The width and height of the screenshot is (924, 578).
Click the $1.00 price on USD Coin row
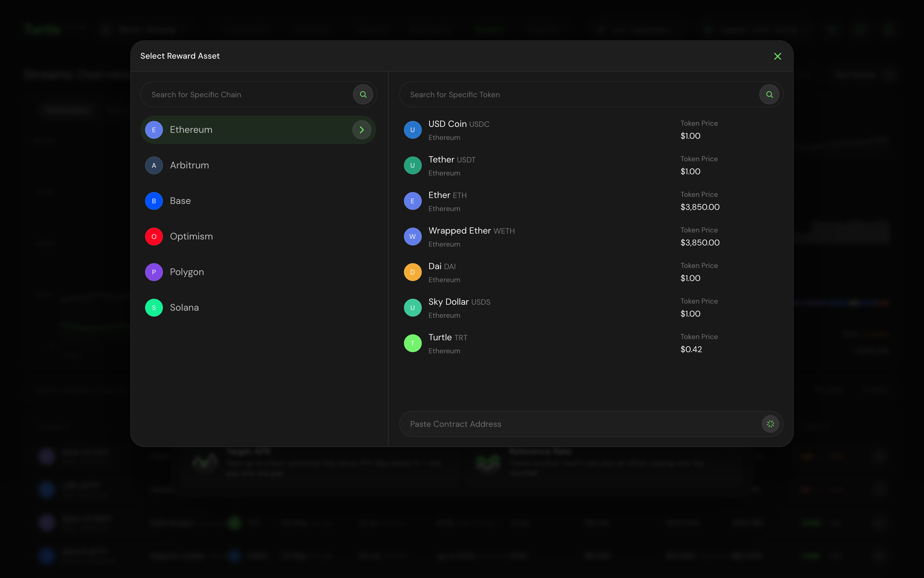pos(690,136)
